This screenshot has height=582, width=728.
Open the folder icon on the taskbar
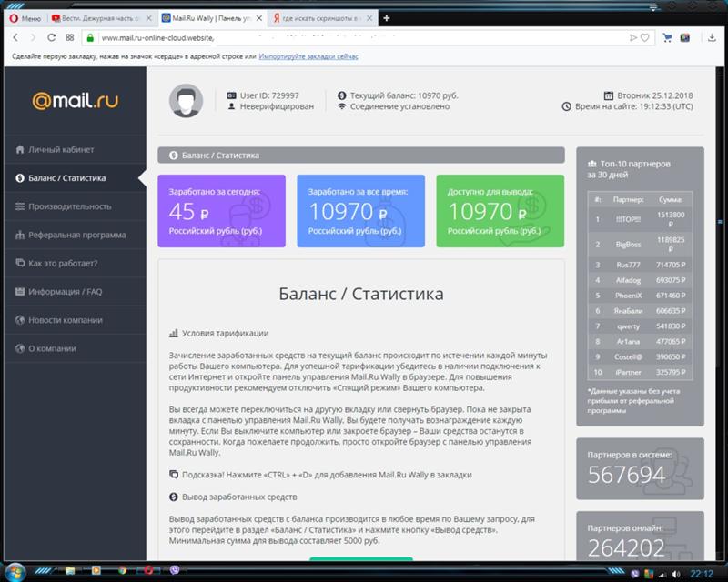click(70, 570)
